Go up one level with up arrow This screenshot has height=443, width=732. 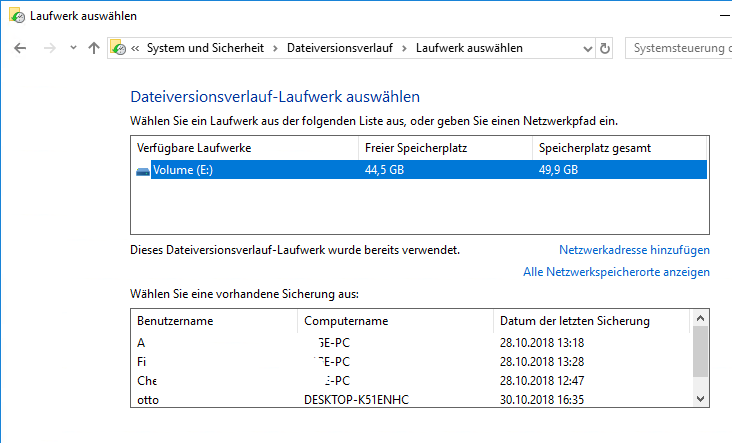click(x=94, y=48)
